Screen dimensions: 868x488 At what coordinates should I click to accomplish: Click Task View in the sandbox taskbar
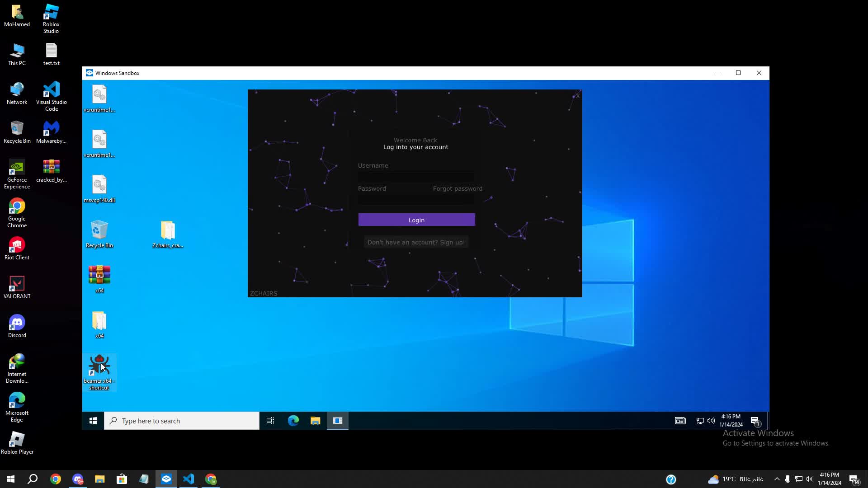270,421
